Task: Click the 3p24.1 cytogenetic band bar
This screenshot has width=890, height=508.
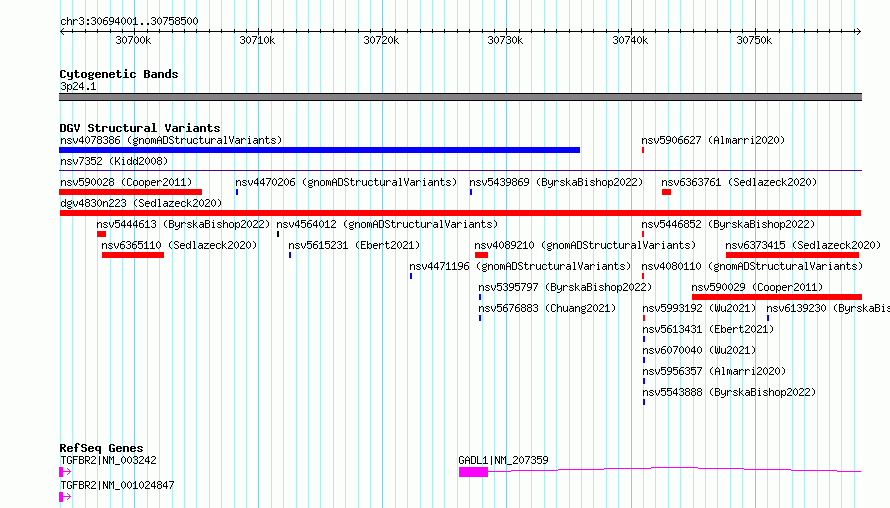Action: pos(460,97)
